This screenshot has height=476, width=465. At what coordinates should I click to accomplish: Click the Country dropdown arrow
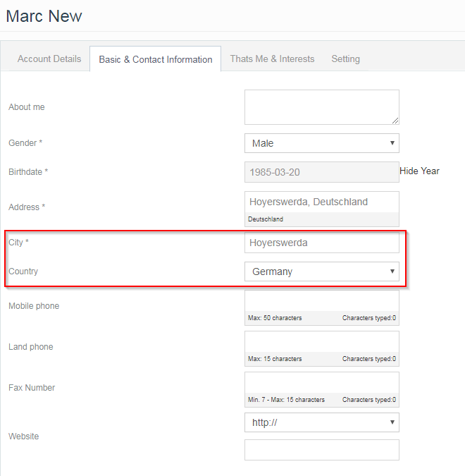(x=392, y=271)
